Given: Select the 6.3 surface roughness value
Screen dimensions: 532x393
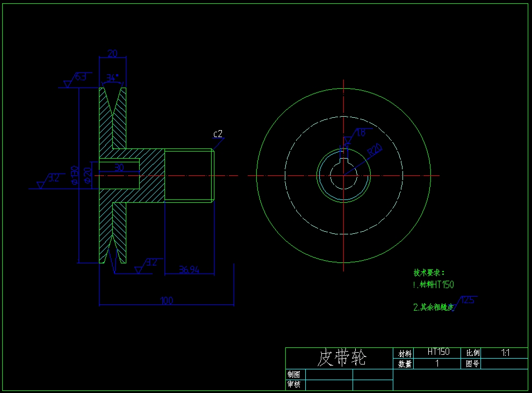Looking at the screenshot, I should pos(81,77).
